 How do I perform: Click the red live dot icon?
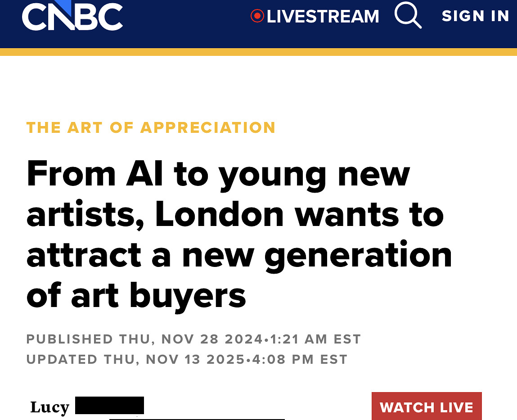click(257, 17)
